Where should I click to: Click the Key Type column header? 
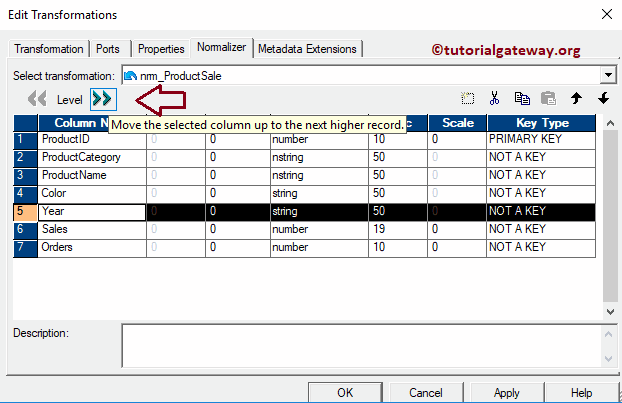(541, 123)
